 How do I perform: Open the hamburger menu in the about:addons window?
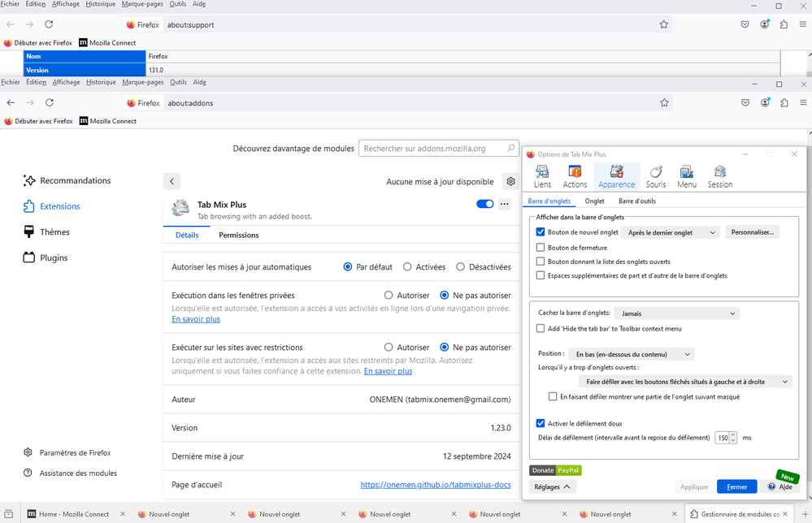(x=803, y=102)
